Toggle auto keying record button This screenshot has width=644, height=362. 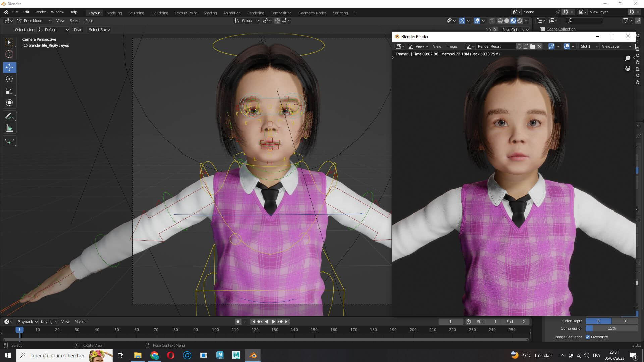coord(238,322)
